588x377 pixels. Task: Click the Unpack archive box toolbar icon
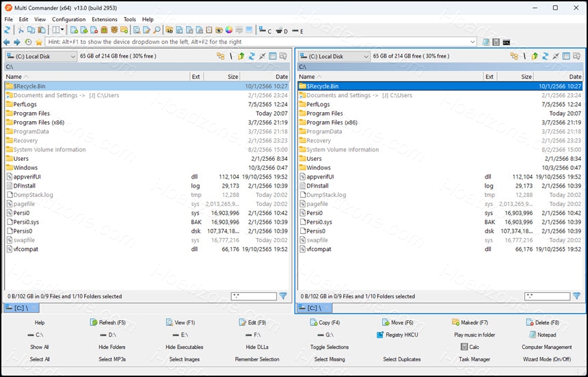[x=114, y=30]
